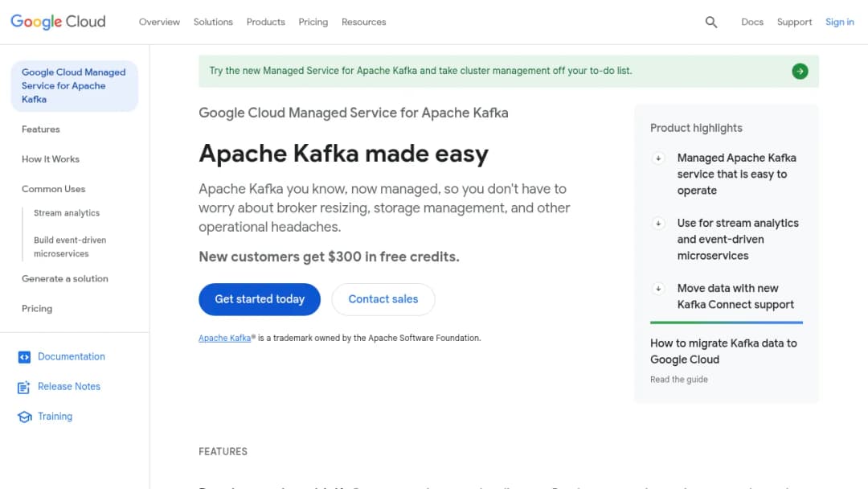The width and height of the screenshot is (868, 489).
Task: Open the Apache Kafka trademark link
Action: pyautogui.click(x=225, y=339)
